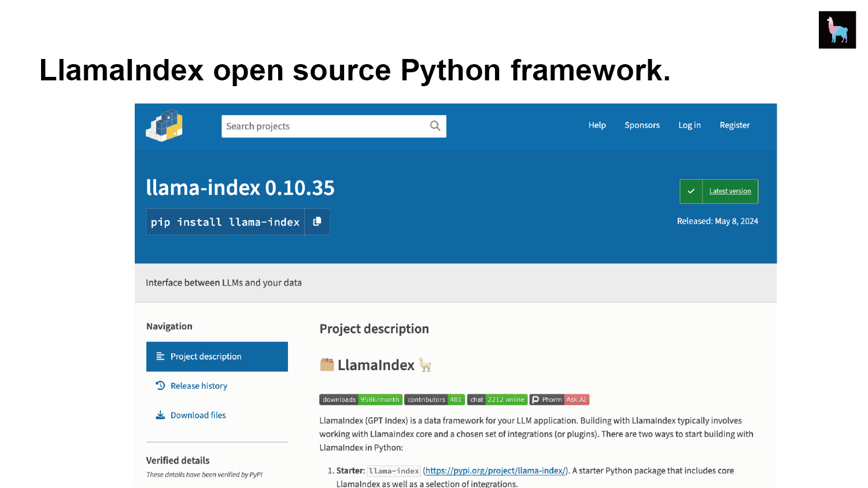Click the pip install llama-index text
The width and height of the screenshot is (868, 488).
pyautogui.click(x=225, y=222)
